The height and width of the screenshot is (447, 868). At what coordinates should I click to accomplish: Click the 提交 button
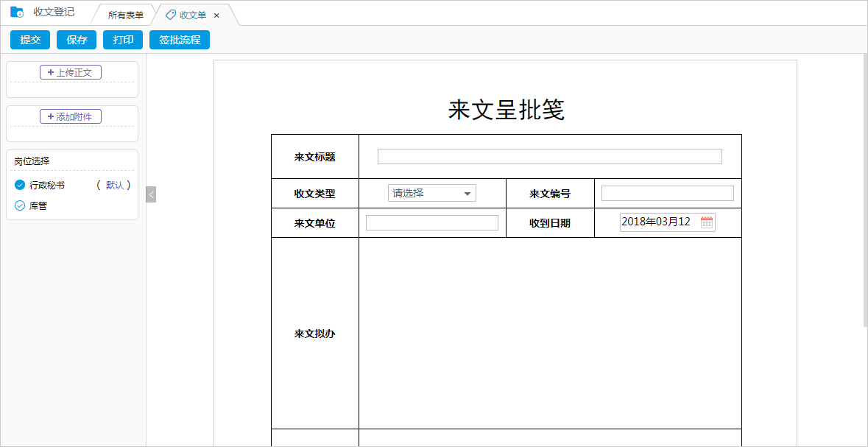[x=29, y=40]
